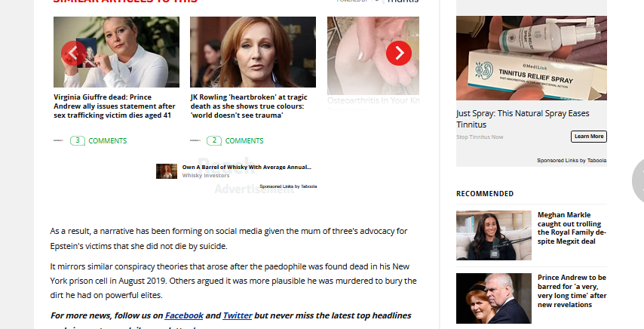This screenshot has height=329, width=644.
Task: Follow the Facebook link
Action: 184,315
